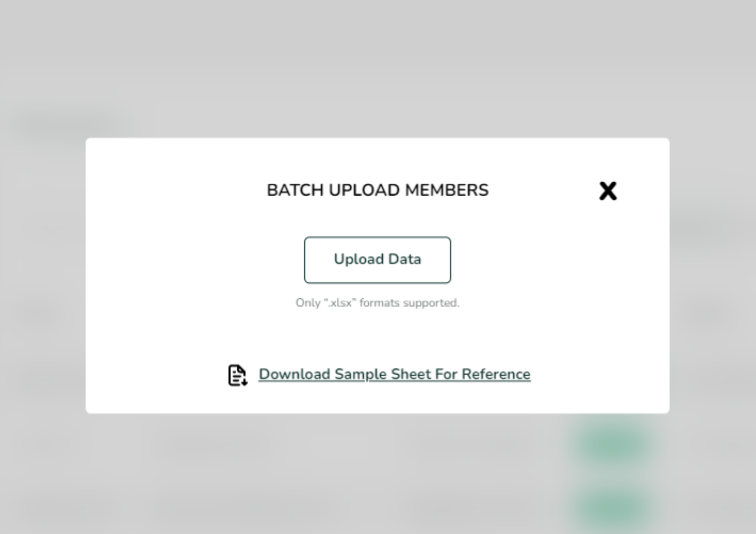Click the blurred heading behind the overlay
The width and height of the screenshot is (756, 534).
(x=70, y=125)
